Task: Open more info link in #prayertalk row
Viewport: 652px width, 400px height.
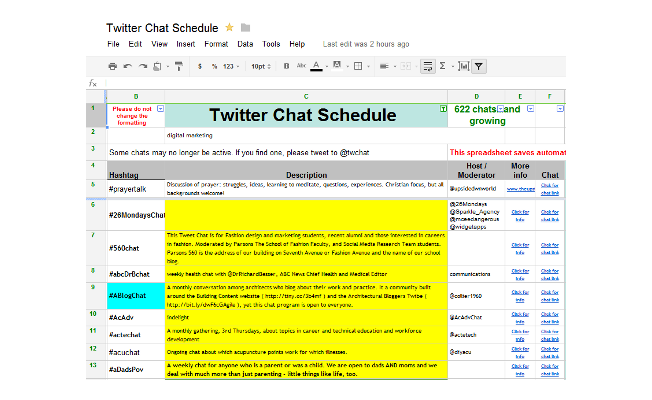Action: (521, 189)
